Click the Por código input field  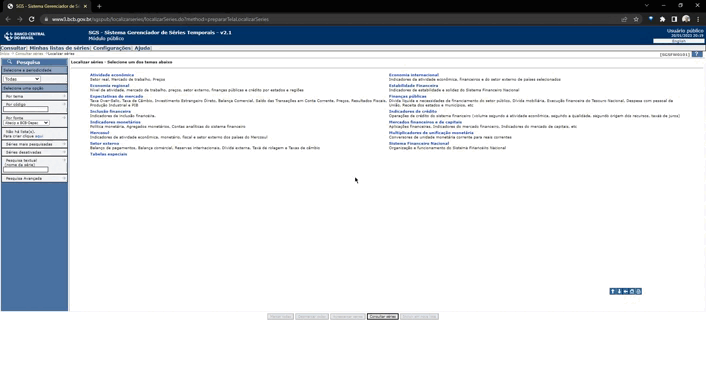click(x=26, y=109)
